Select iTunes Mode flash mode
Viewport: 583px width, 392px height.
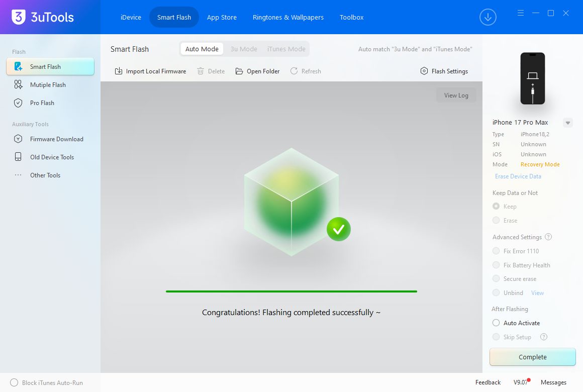pyautogui.click(x=286, y=49)
